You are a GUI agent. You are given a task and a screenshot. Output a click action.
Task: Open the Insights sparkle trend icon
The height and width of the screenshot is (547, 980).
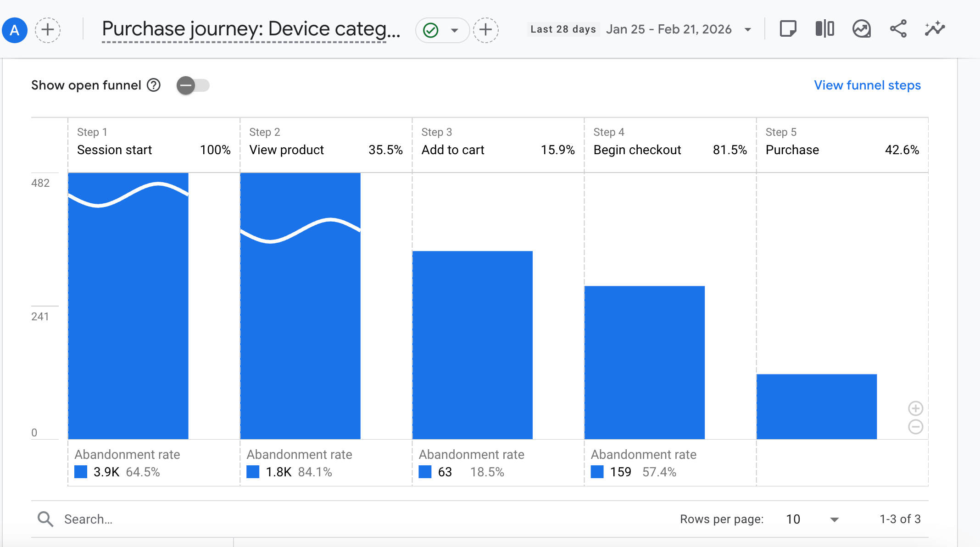pos(935,29)
